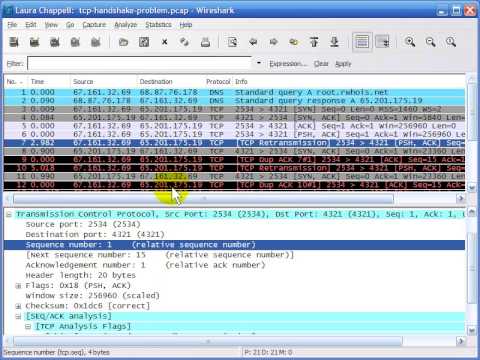Go forward in packet history arrow

pos(273,42)
